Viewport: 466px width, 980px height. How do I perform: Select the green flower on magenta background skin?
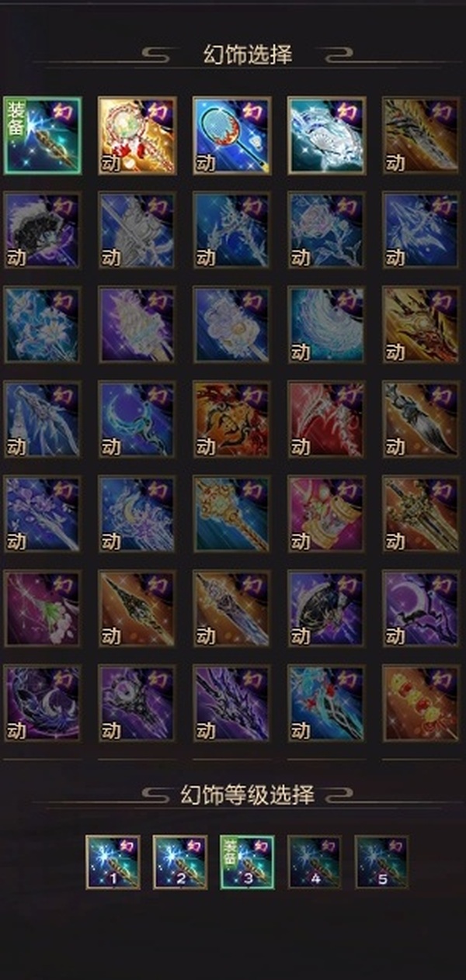tap(43, 608)
